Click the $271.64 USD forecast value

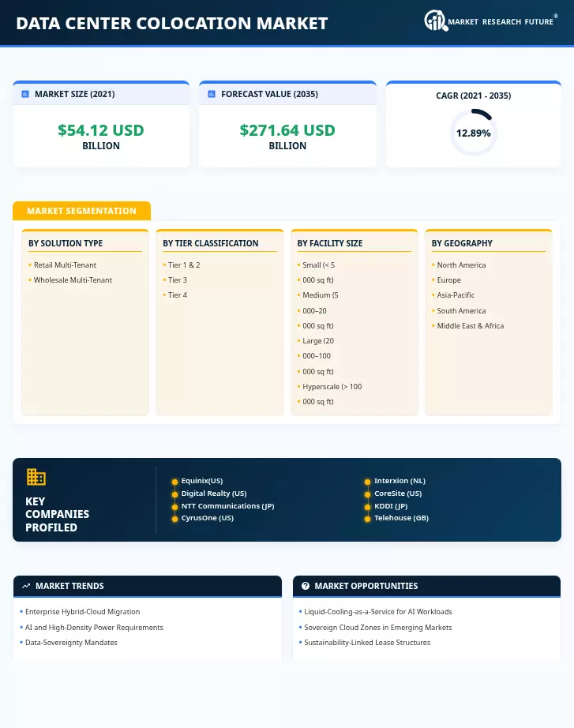(287, 130)
